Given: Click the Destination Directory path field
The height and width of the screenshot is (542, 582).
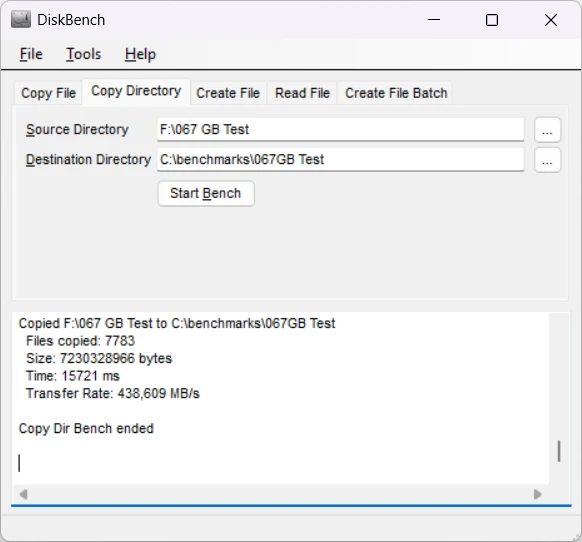Looking at the screenshot, I should (x=340, y=160).
